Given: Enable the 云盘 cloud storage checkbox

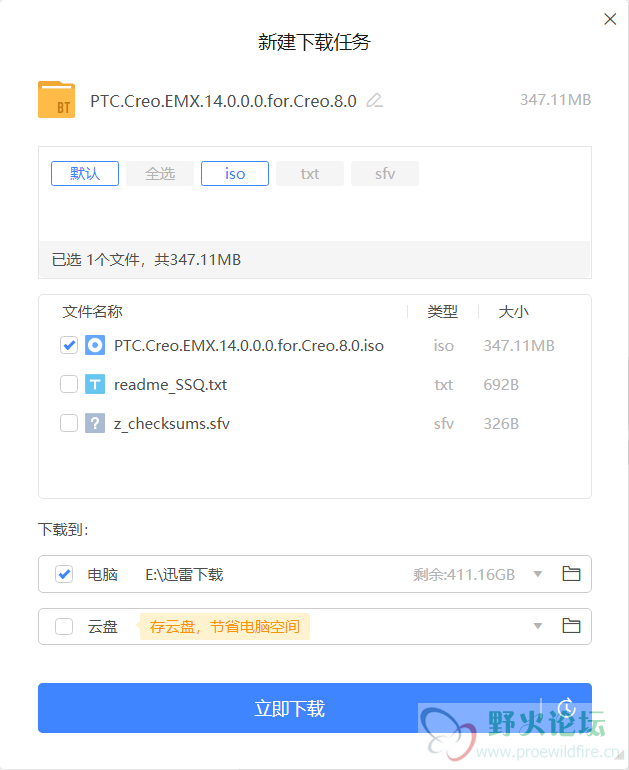Looking at the screenshot, I should click(64, 626).
